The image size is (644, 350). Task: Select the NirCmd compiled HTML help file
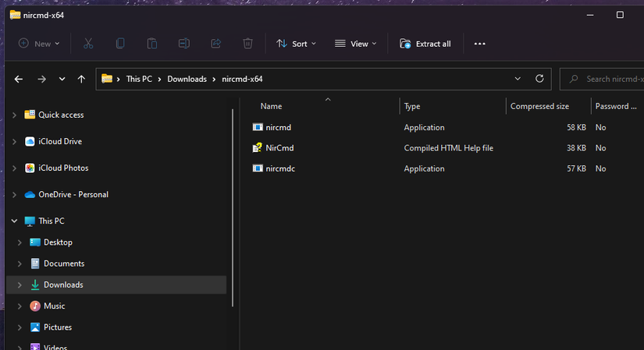[279, 148]
